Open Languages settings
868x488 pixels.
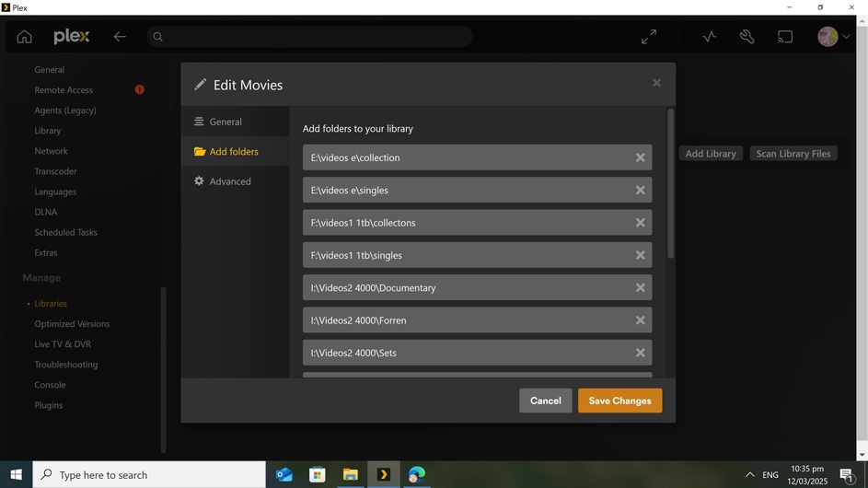pos(55,192)
